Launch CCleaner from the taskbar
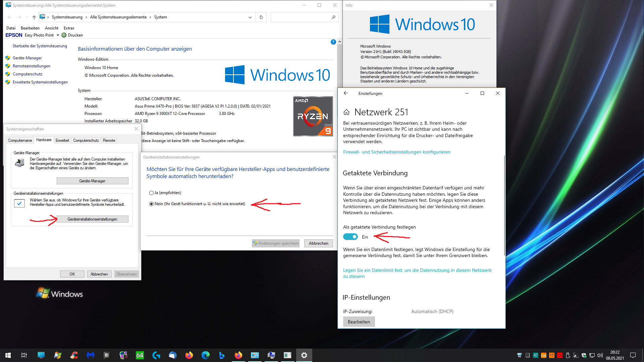Screen dimensions: 644x362 click(74, 355)
